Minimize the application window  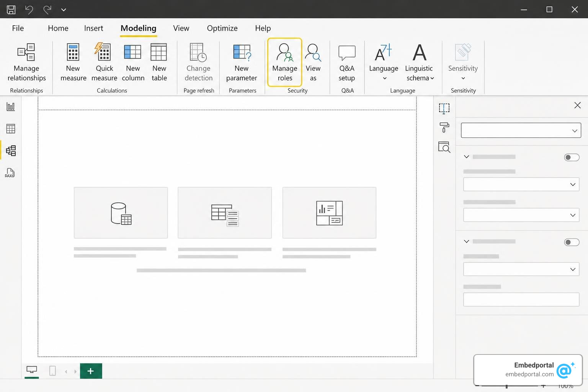pos(524,10)
